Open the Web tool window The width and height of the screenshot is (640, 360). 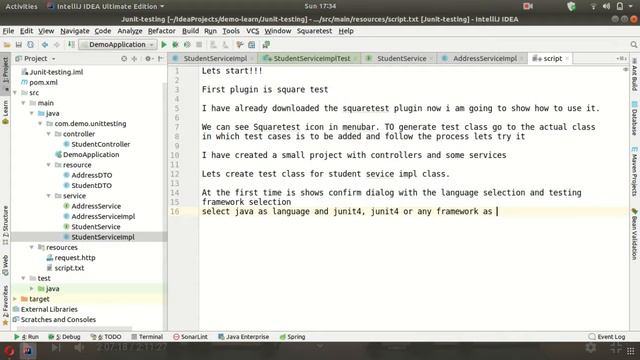5,265
